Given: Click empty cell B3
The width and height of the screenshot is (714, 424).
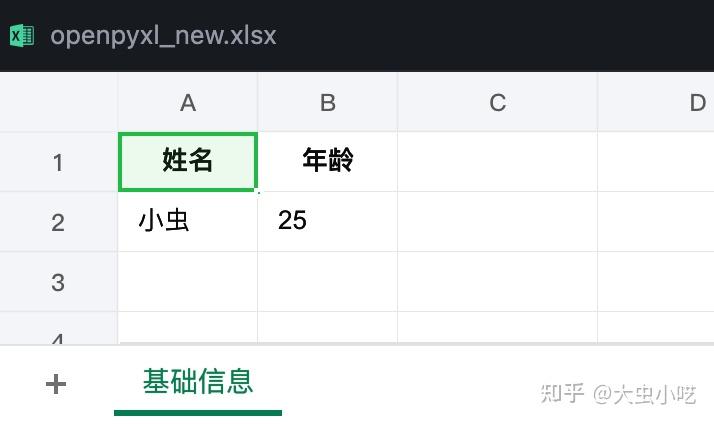Looking at the screenshot, I should (327, 282).
